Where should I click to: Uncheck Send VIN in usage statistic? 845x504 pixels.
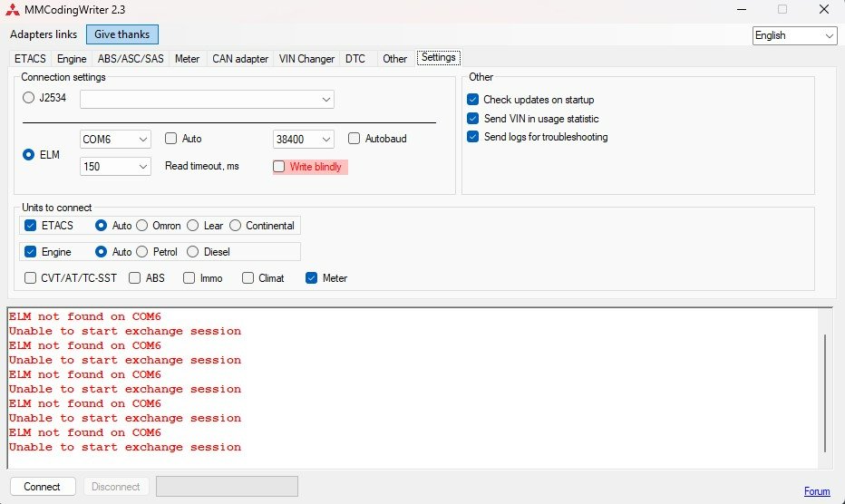[472, 119]
